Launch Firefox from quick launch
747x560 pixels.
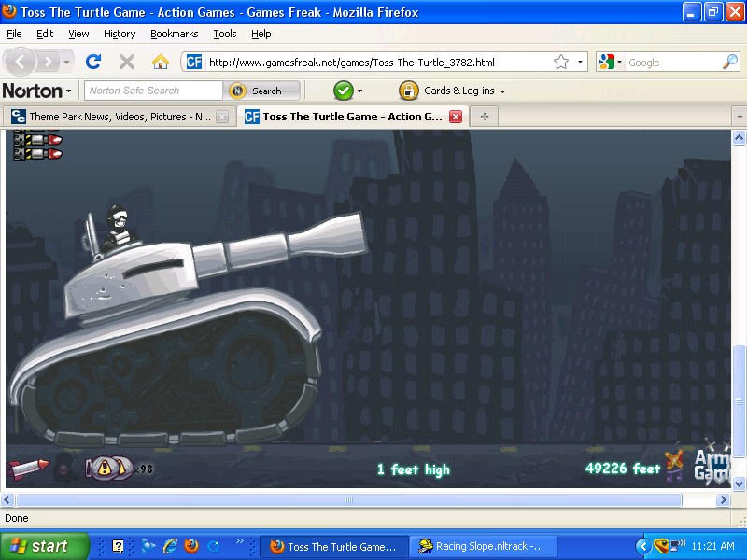(191, 546)
